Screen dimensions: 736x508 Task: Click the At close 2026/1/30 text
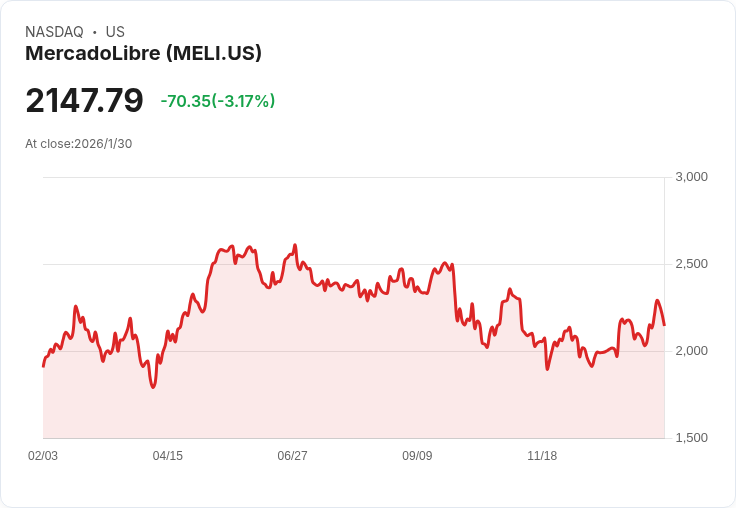[78, 144]
